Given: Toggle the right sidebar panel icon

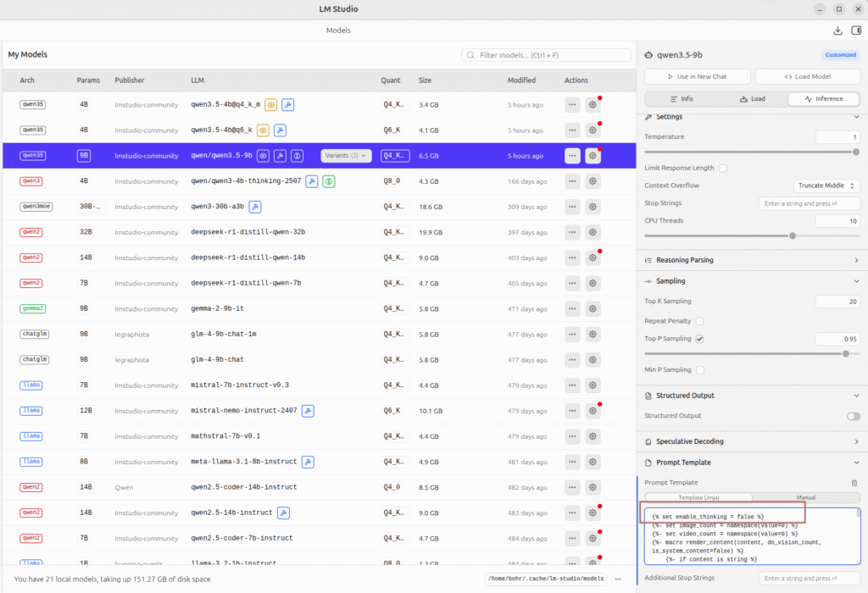Looking at the screenshot, I should tap(855, 30).
